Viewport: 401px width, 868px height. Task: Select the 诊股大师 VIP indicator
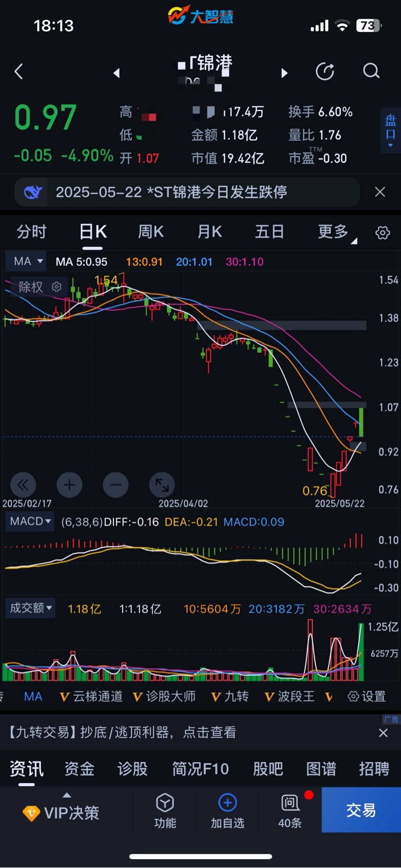pos(164,696)
